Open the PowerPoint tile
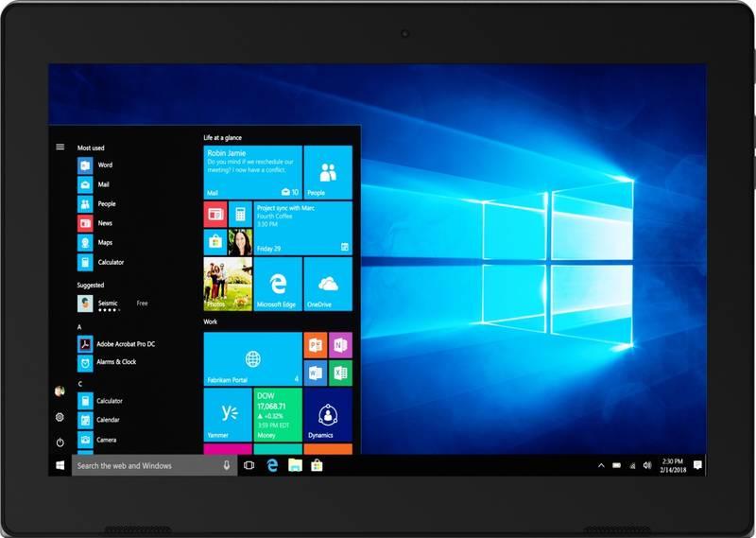 pyautogui.click(x=316, y=345)
